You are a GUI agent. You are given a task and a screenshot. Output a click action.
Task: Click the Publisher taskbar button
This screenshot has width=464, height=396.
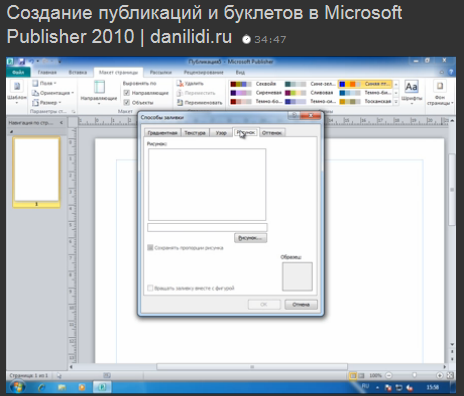102,387
